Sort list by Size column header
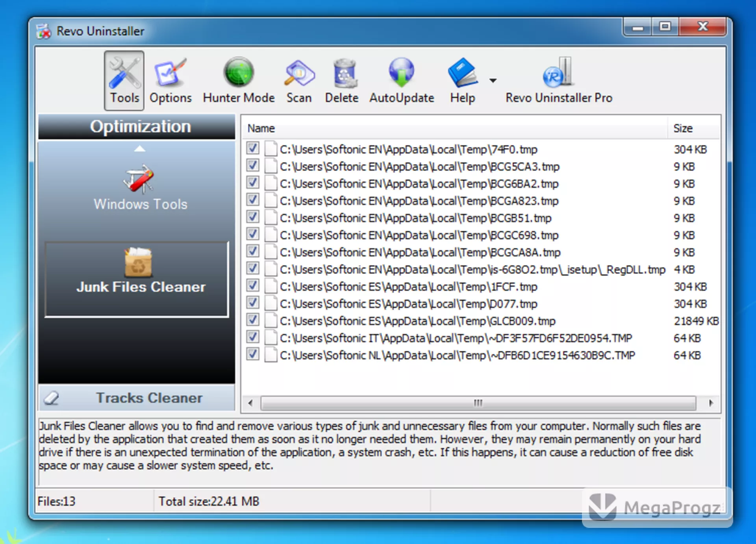Image resolution: width=756 pixels, height=544 pixels. [x=694, y=128]
